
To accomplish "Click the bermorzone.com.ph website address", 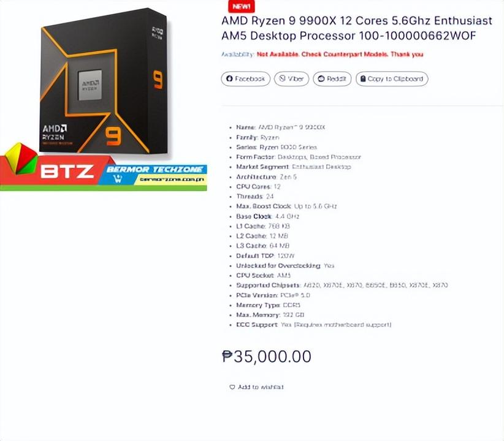I will pos(172,179).
